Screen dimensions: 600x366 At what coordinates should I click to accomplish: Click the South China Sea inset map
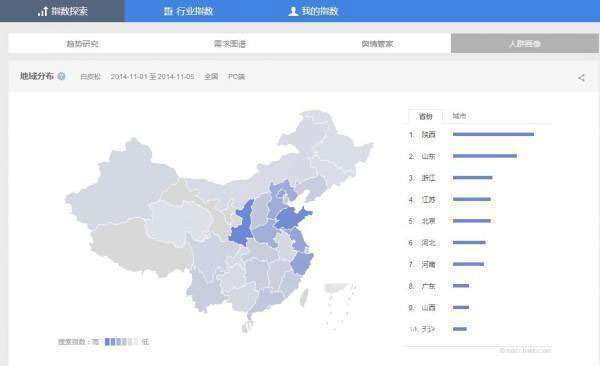(x=341, y=306)
